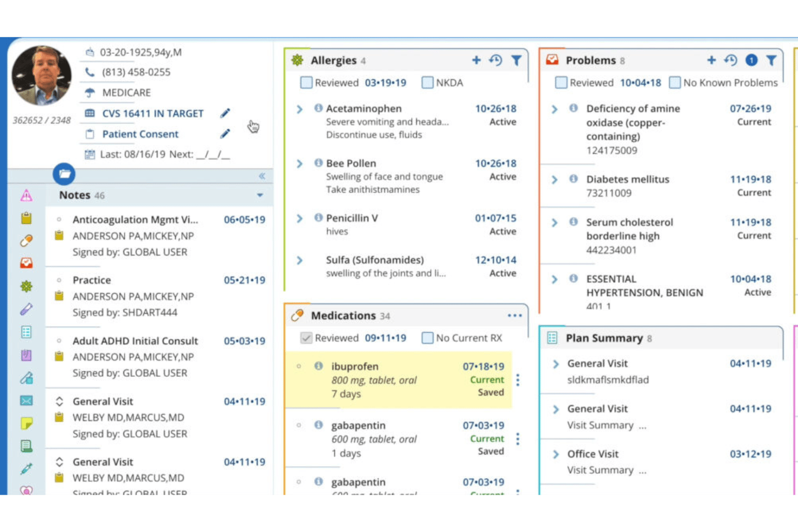Collapse the left panel with double chevron
The height and width of the screenshot is (532, 798).
click(x=262, y=176)
